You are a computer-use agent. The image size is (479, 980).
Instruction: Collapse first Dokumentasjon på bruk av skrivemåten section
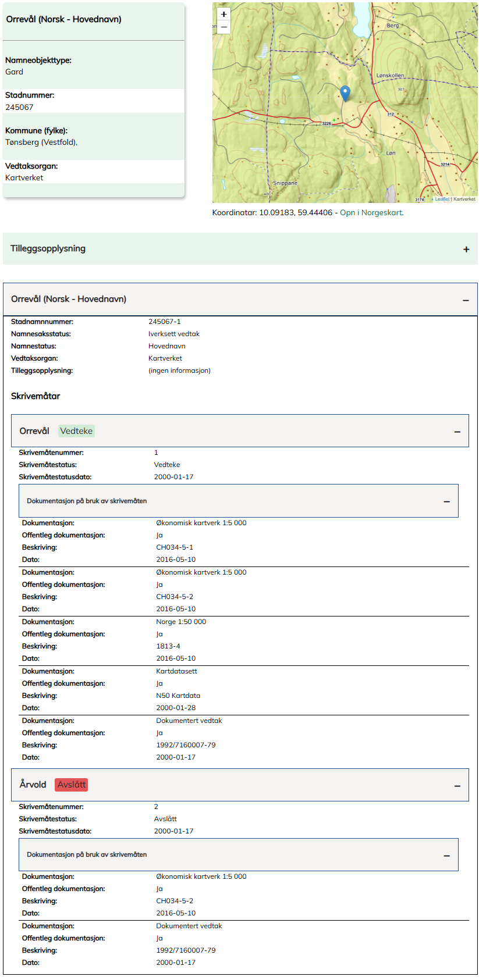click(x=446, y=501)
